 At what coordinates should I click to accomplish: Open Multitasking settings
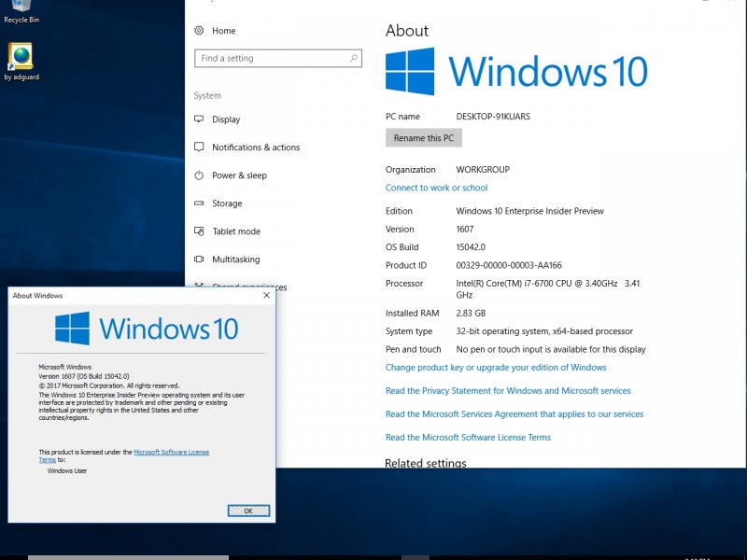coord(236,259)
